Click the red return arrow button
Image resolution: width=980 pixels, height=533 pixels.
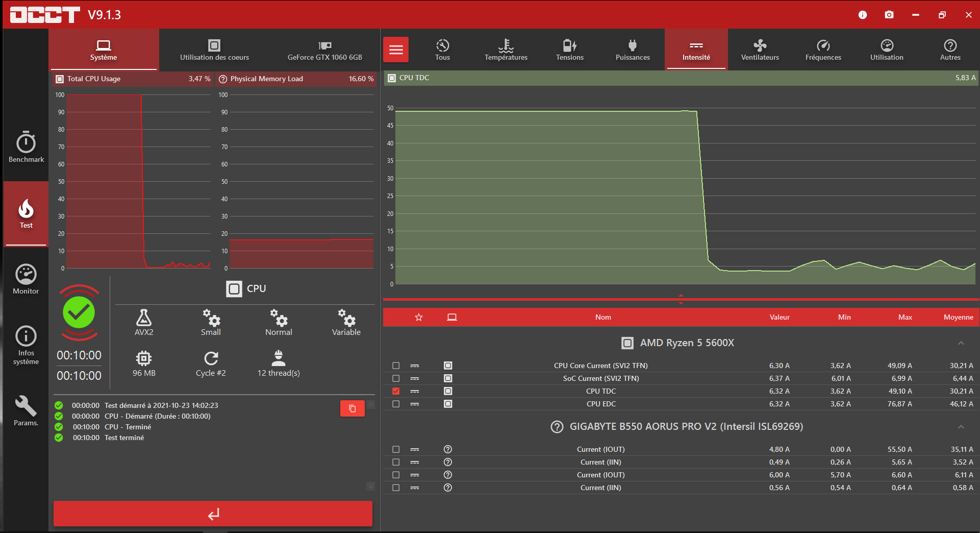click(213, 514)
